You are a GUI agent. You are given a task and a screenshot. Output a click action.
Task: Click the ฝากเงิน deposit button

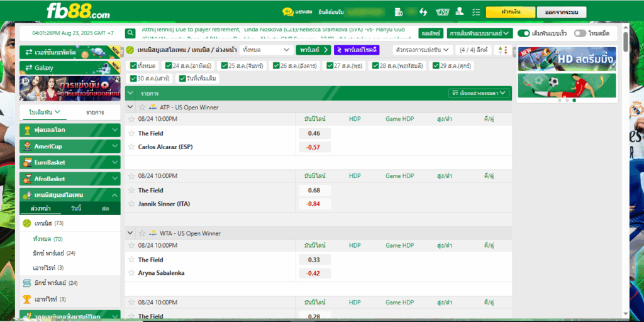pyautogui.click(x=511, y=12)
